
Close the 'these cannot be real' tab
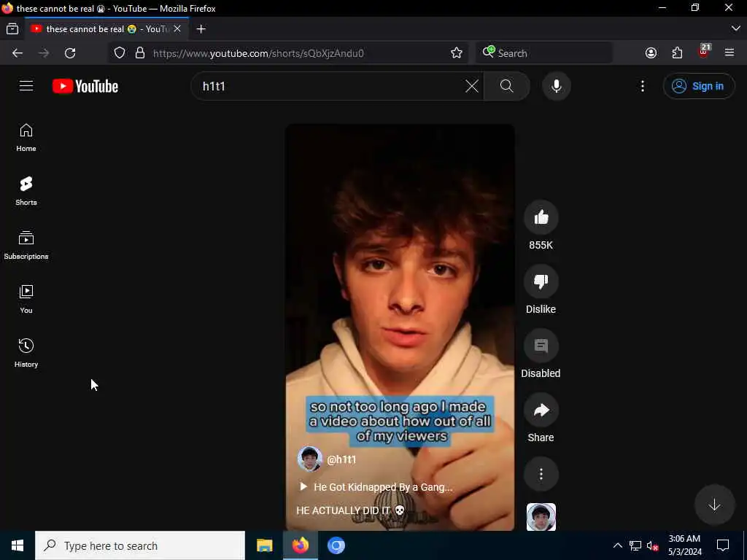(177, 29)
